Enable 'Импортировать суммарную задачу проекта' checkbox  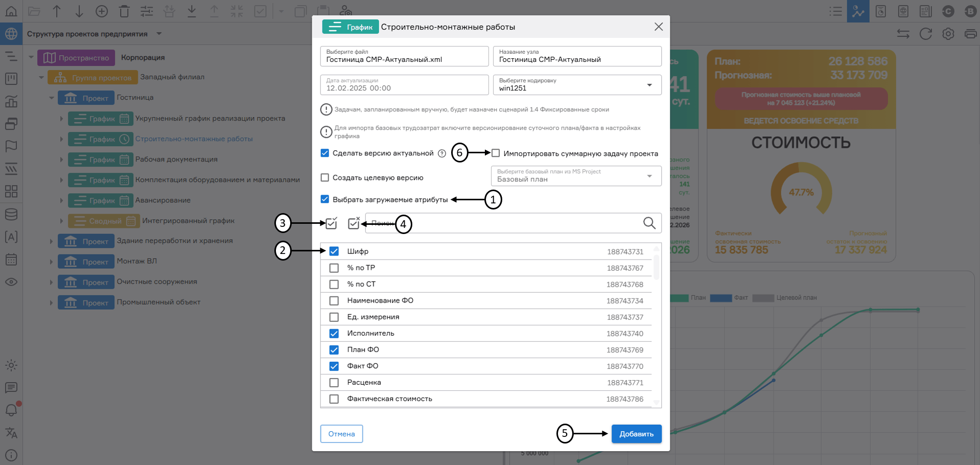click(496, 153)
